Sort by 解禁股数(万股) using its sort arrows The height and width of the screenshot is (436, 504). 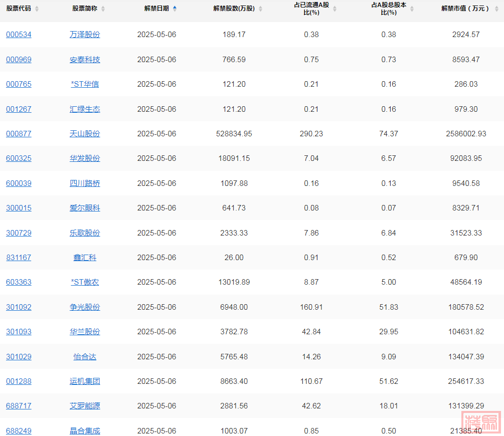(260, 9)
